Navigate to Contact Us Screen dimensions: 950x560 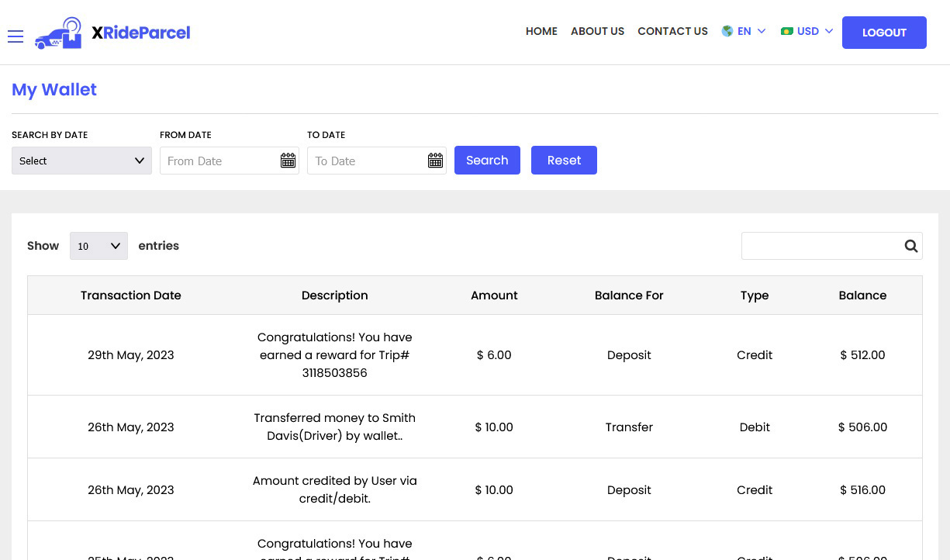click(672, 32)
